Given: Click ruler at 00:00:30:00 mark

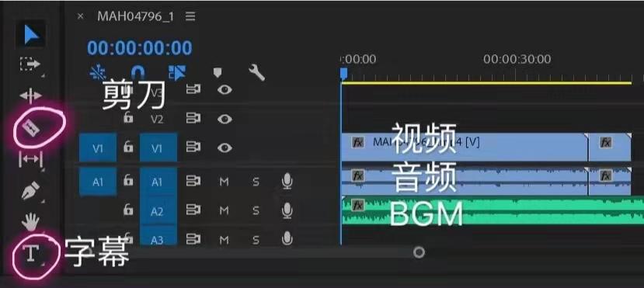Looking at the screenshot, I should click(517, 59).
